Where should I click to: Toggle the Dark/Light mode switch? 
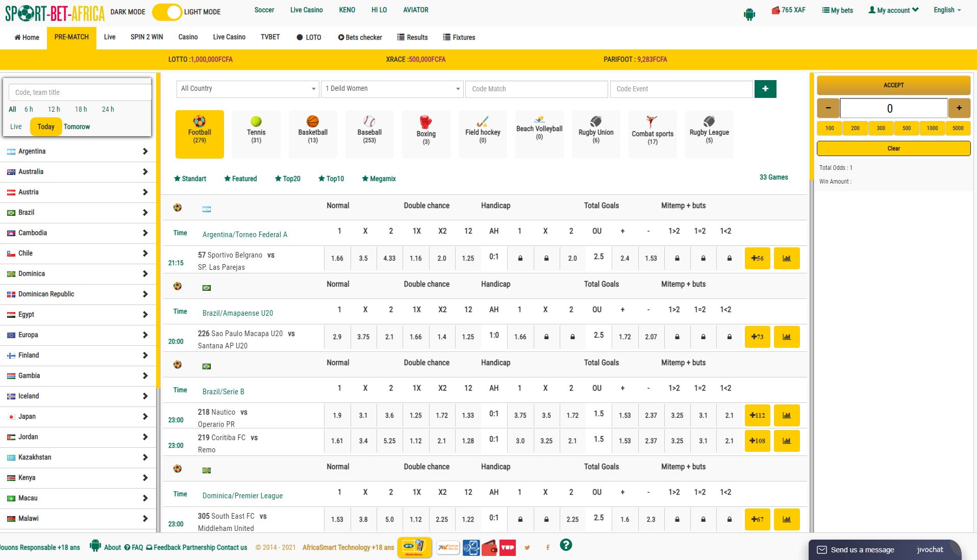167,12
